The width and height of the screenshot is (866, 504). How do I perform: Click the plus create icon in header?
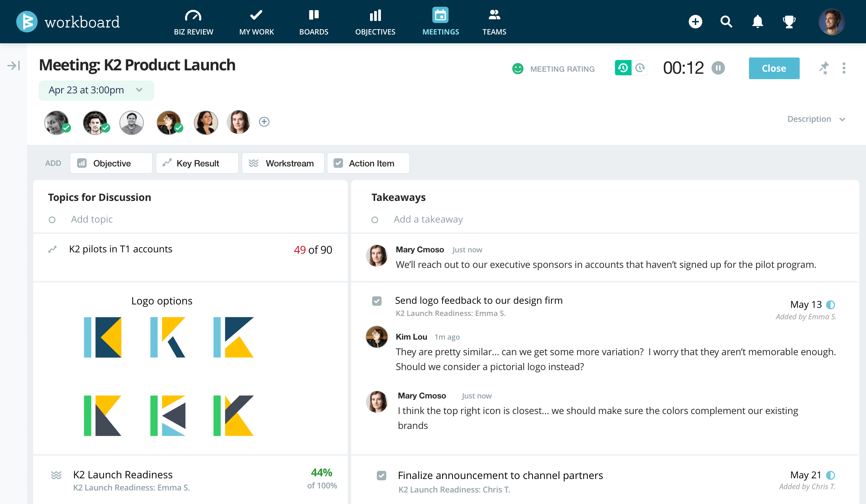(x=695, y=22)
